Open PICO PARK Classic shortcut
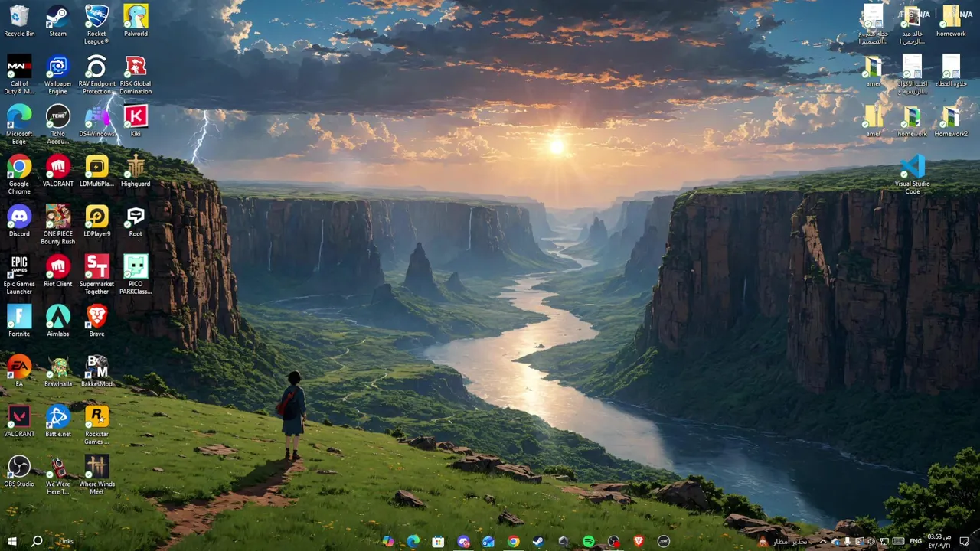 [136, 275]
